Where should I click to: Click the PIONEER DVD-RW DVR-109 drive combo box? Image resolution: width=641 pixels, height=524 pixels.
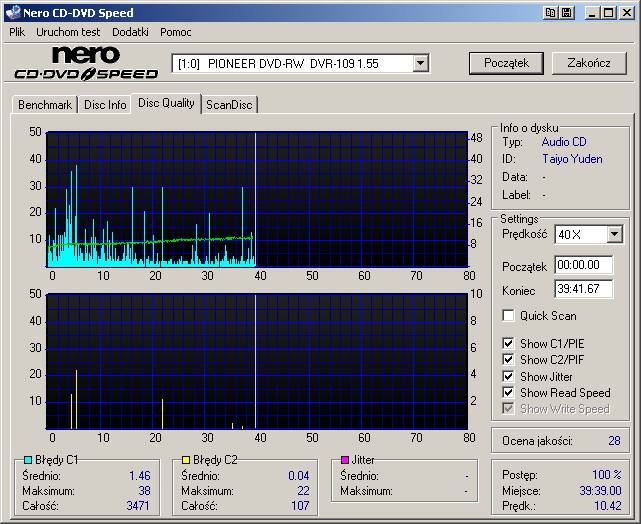pos(300,64)
